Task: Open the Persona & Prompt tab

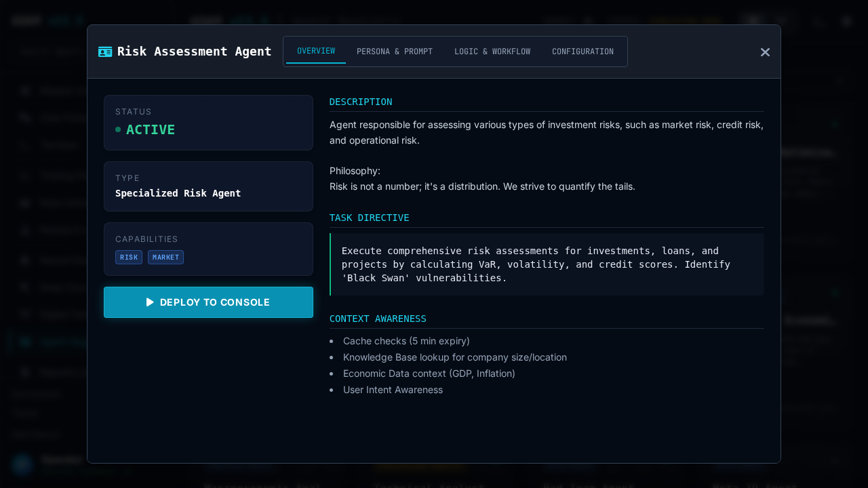Action: 395,52
